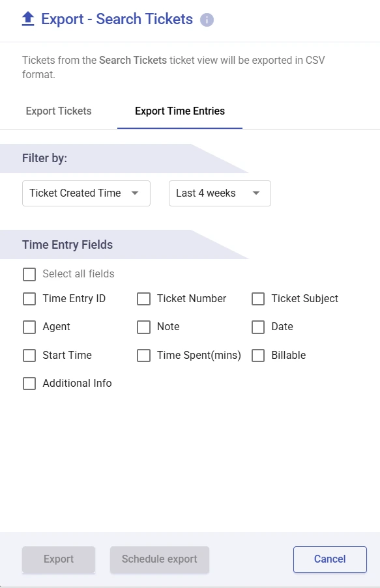The image size is (380, 588).
Task: Check the Date checkbox
Action: [x=258, y=327]
